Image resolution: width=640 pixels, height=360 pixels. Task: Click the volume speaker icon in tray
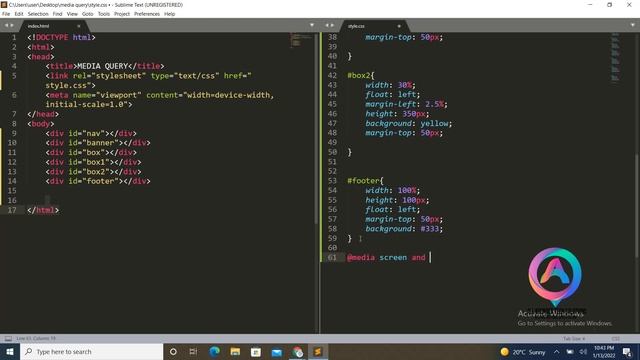click(583, 351)
